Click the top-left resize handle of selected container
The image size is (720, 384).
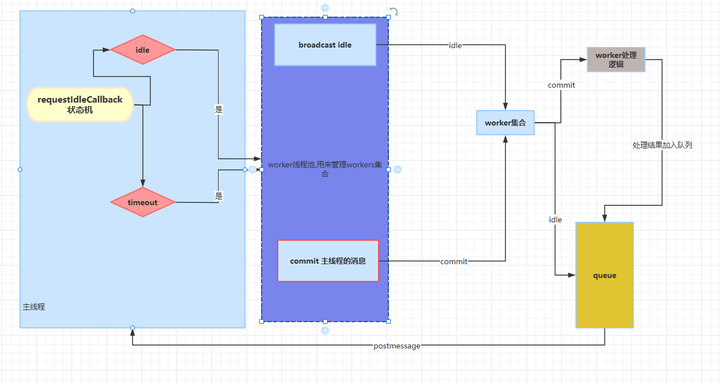262,17
